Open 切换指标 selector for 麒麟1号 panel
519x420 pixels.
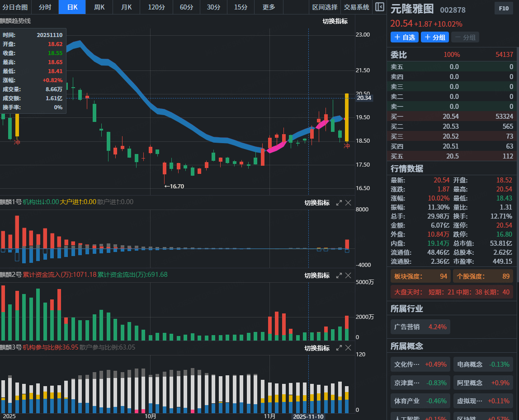pyautogui.click(x=317, y=203)
